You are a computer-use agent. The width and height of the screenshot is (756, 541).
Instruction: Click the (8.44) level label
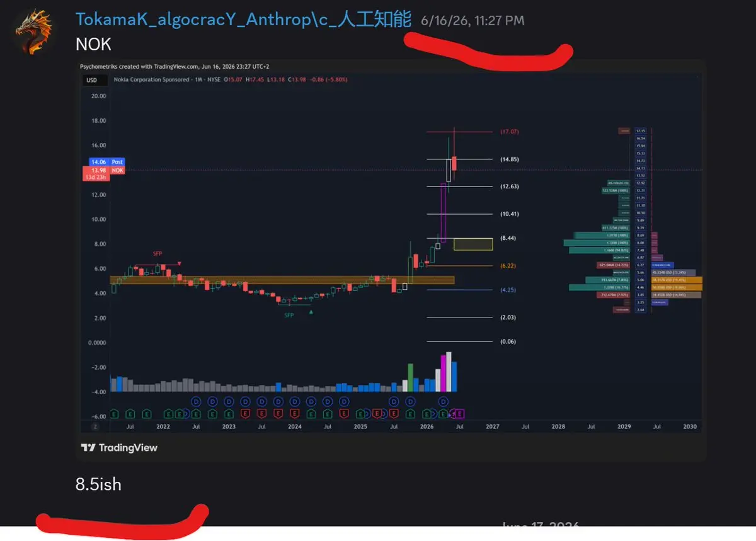[509, 239]
